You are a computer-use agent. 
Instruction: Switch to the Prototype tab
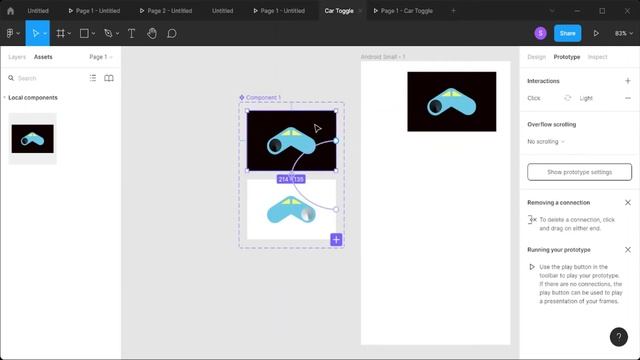[x=567, y=57]
